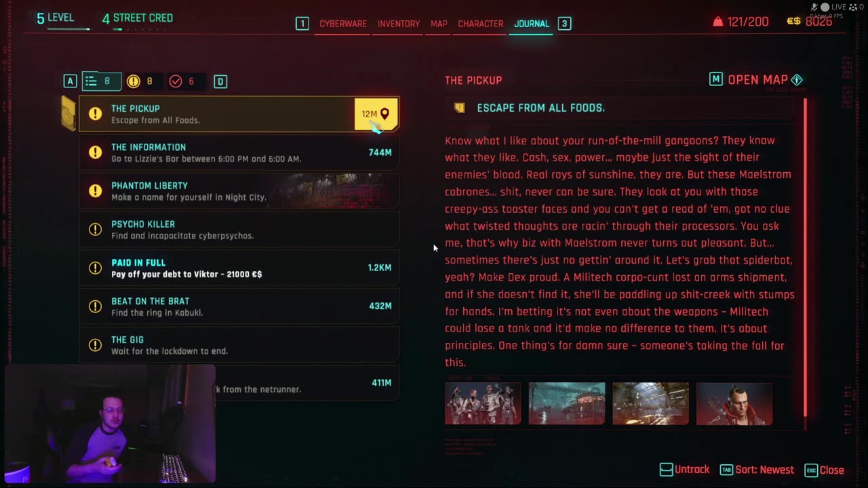Open Map for The Pickup
The height and width of the screenshot is (488, 868).
point(756,80)
